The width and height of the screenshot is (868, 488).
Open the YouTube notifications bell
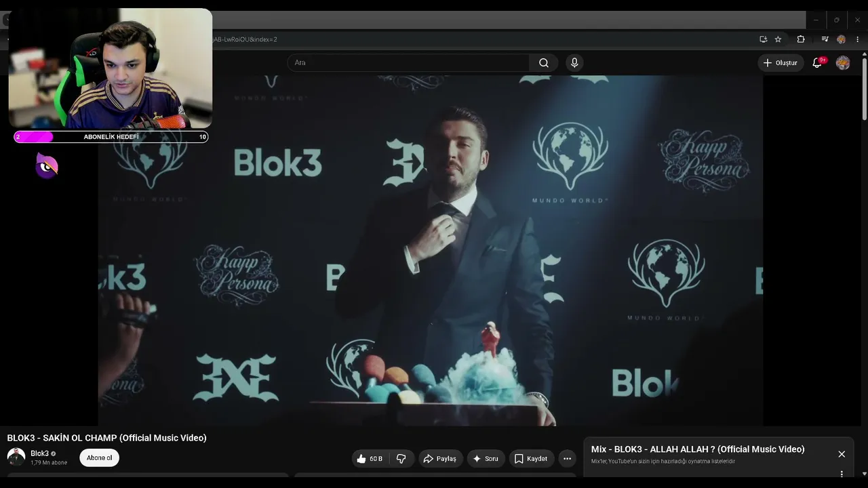click(x=818, y=63)
